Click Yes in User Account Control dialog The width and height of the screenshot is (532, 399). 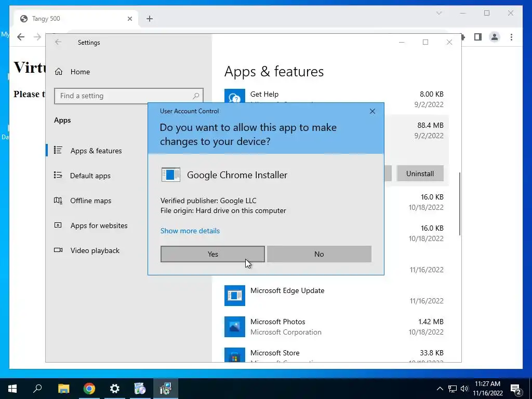click(212, 254)
